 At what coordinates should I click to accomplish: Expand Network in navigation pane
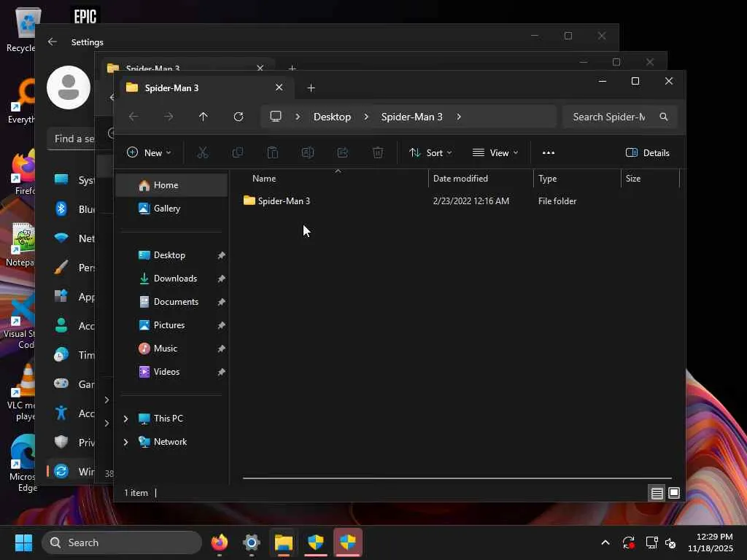coord(125,442)
